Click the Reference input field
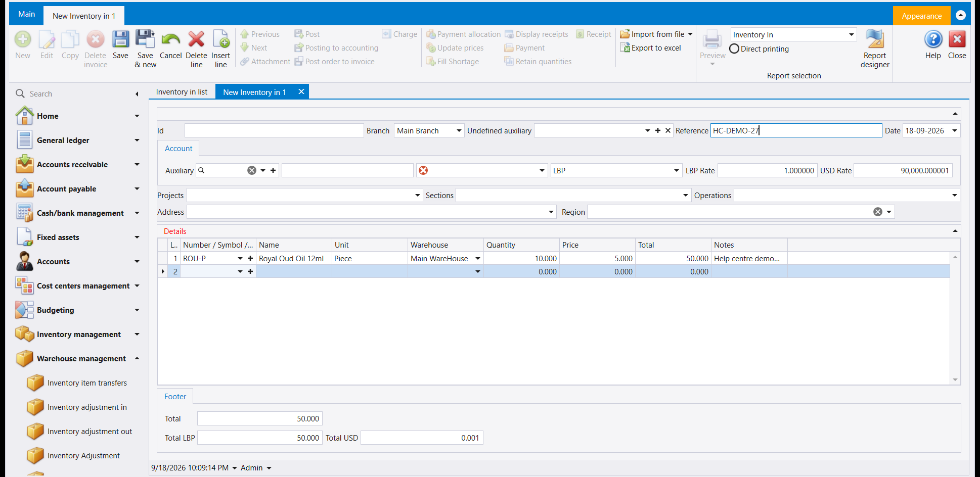Image resolution: width=980 pixels, height=477 pixels. 796,131
